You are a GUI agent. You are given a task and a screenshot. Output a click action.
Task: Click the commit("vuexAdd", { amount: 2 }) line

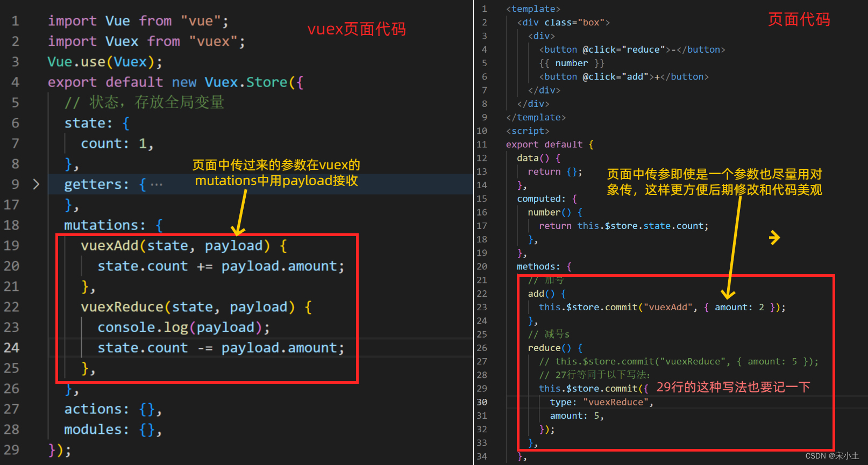click(662, 307)
